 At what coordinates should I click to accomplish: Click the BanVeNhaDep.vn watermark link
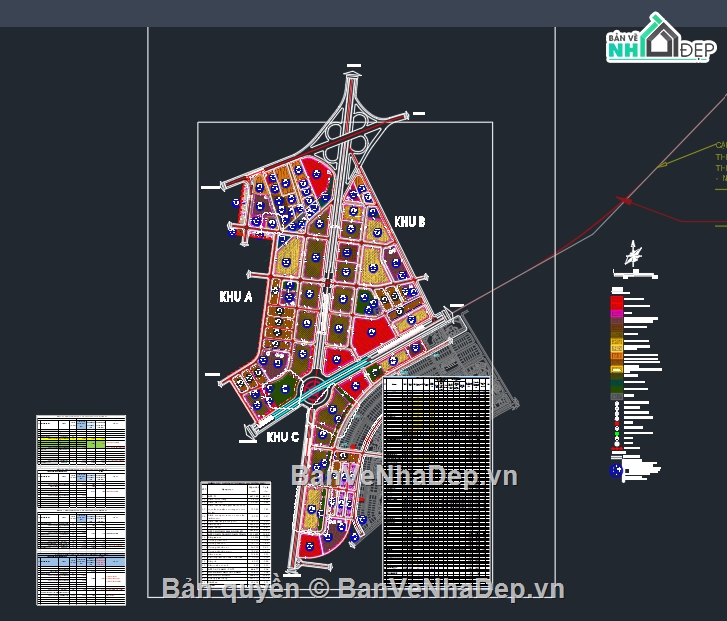[x=404, y=476]
